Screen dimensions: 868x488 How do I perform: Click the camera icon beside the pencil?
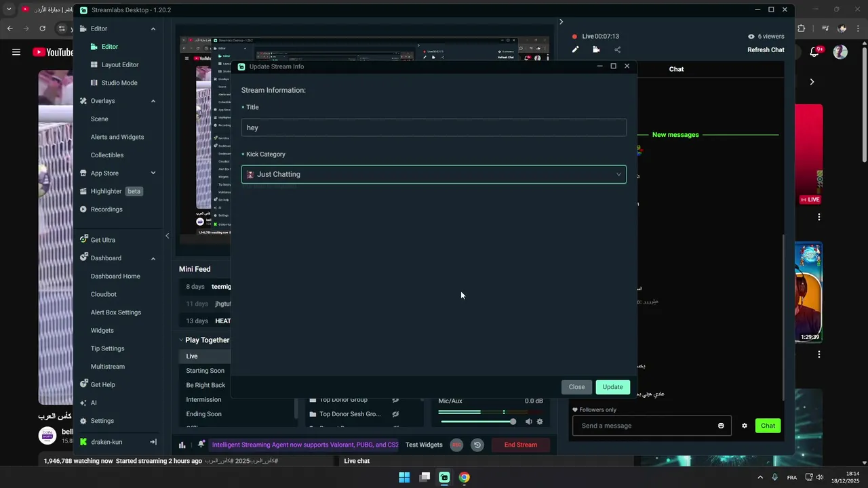point(596,49)
